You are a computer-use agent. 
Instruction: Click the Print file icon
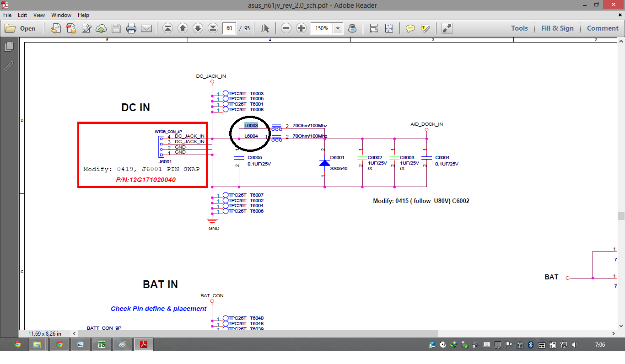coord(131,28)
